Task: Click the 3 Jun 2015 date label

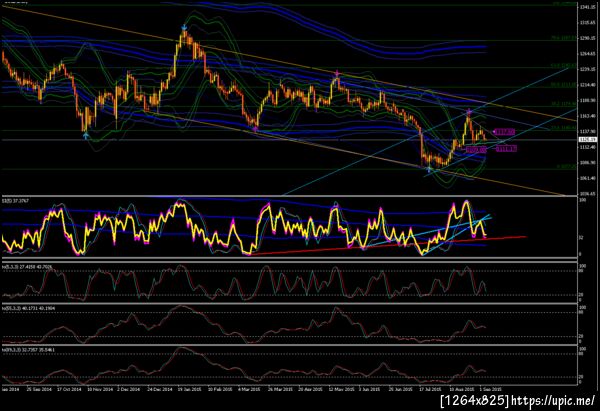Action: click(x=370, y=389)
